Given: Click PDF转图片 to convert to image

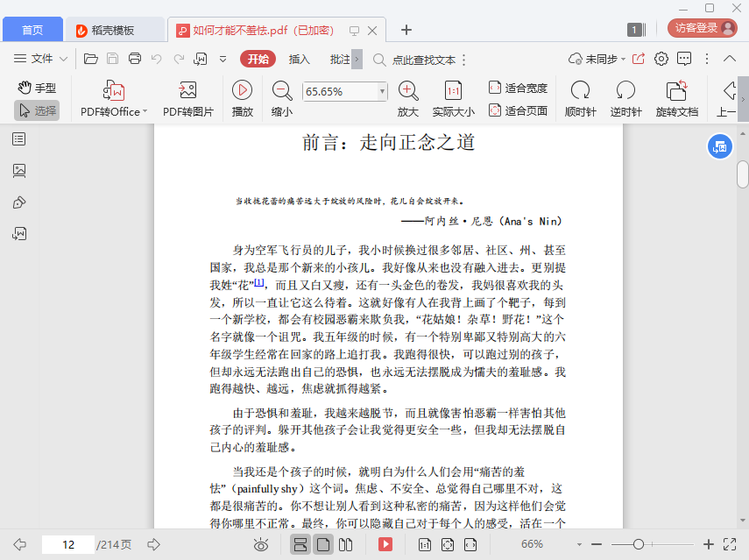Looking at the screenshot, I should [188, 98].
